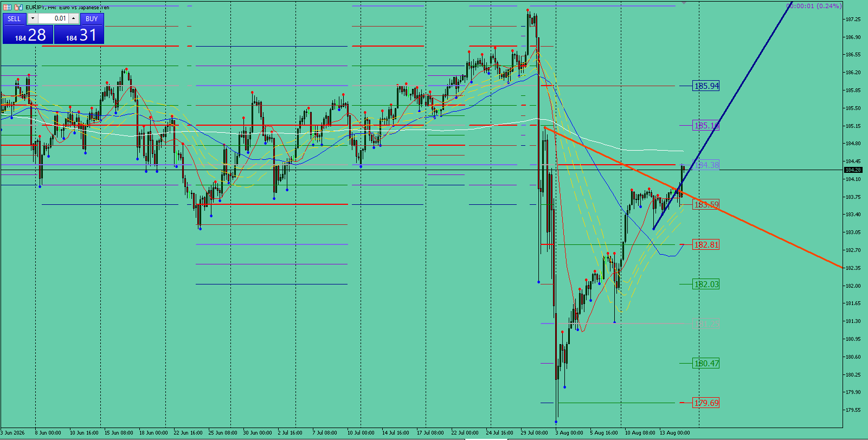Select the 184.38 level label
This screenshot has width=868, height=440.
click(706, 165)
